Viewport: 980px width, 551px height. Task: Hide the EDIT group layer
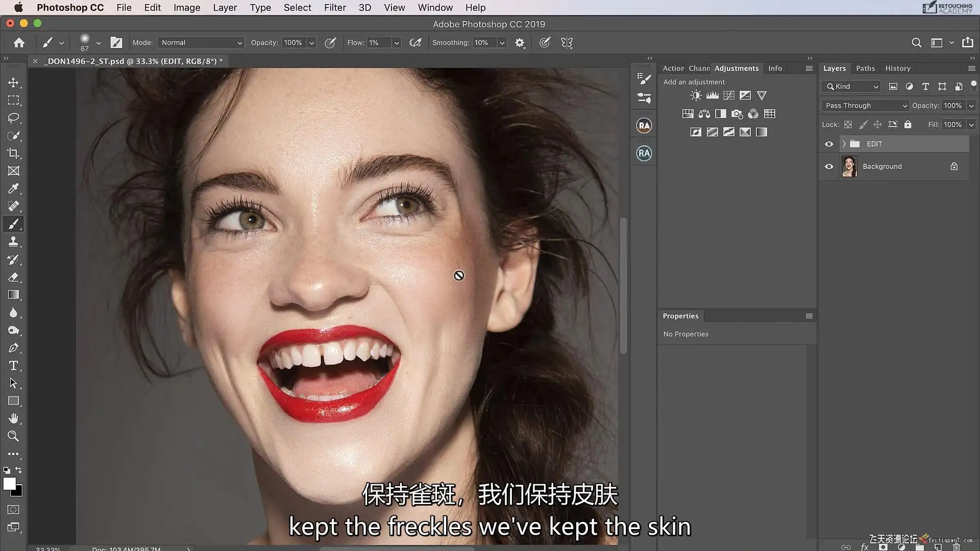[829, 144]
